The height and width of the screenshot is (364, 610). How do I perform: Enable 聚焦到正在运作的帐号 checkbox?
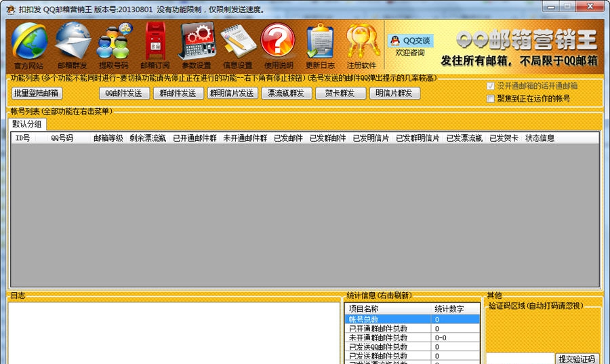pos(491,99)
